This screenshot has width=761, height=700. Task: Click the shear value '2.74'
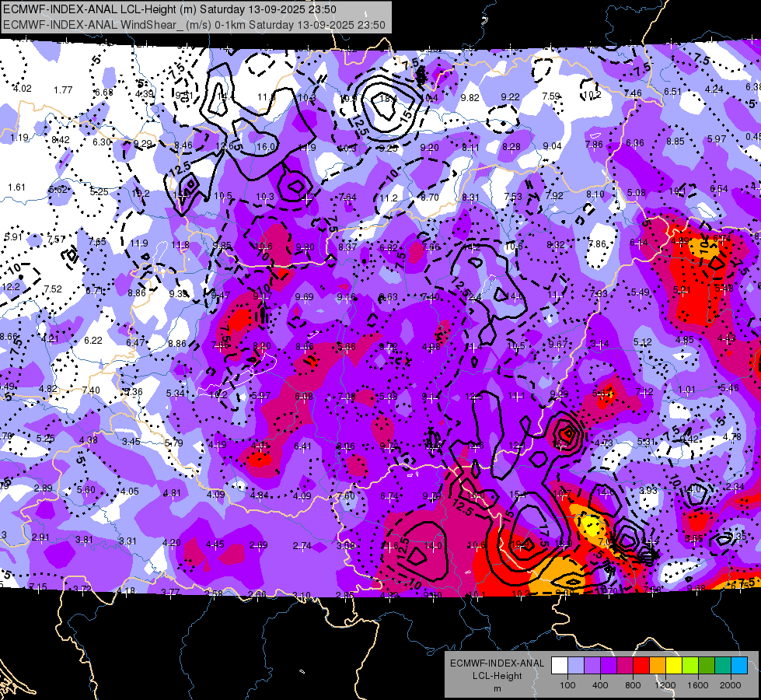click(302, 546)
